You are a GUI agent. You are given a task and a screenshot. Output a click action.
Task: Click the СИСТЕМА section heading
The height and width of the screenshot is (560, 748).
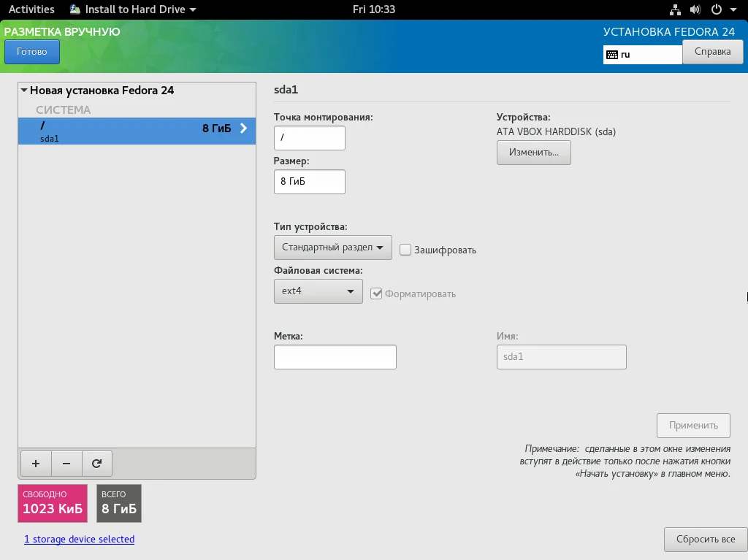coord(63,110)
